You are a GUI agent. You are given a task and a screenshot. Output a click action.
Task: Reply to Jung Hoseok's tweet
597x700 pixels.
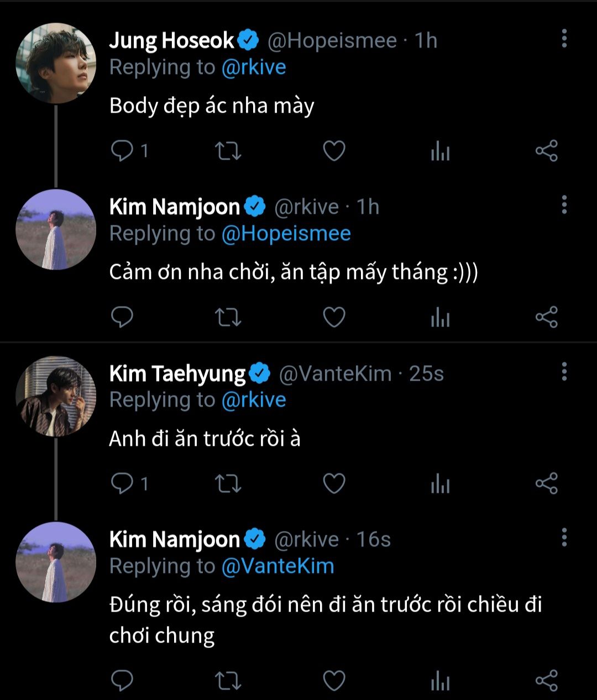(x=122, y=151)
